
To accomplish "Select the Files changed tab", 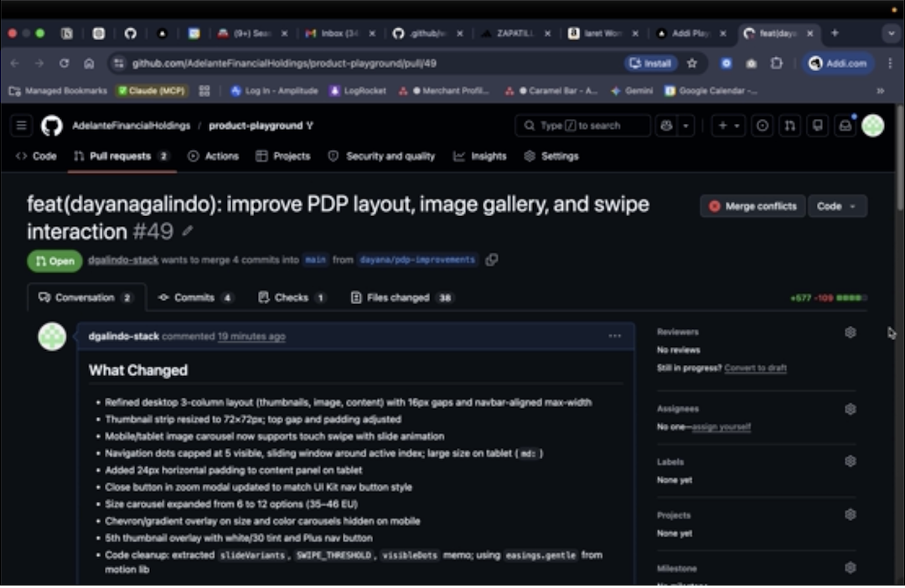I will pyautogui.click(x=401, y=297).
